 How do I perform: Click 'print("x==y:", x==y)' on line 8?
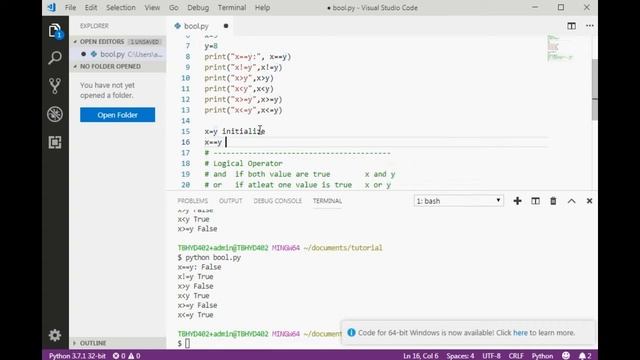coord(248,57)
